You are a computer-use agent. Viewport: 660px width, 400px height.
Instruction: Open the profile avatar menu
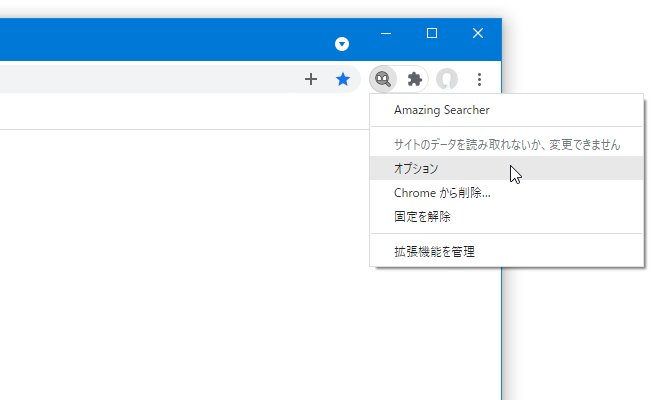(447, 79)
